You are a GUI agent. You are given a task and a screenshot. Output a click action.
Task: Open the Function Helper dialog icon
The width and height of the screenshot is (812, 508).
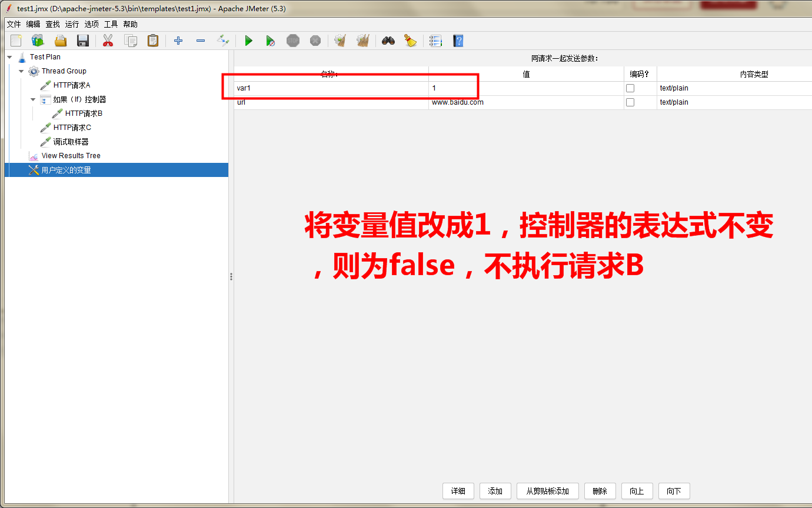click(435, 41)
